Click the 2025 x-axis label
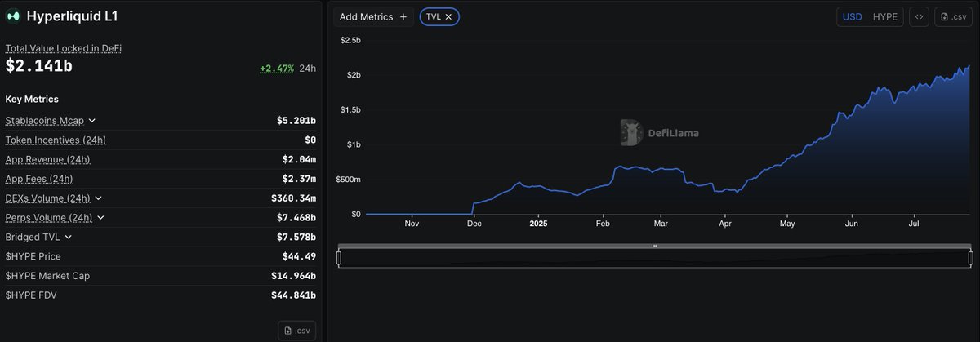 point(538,223)
